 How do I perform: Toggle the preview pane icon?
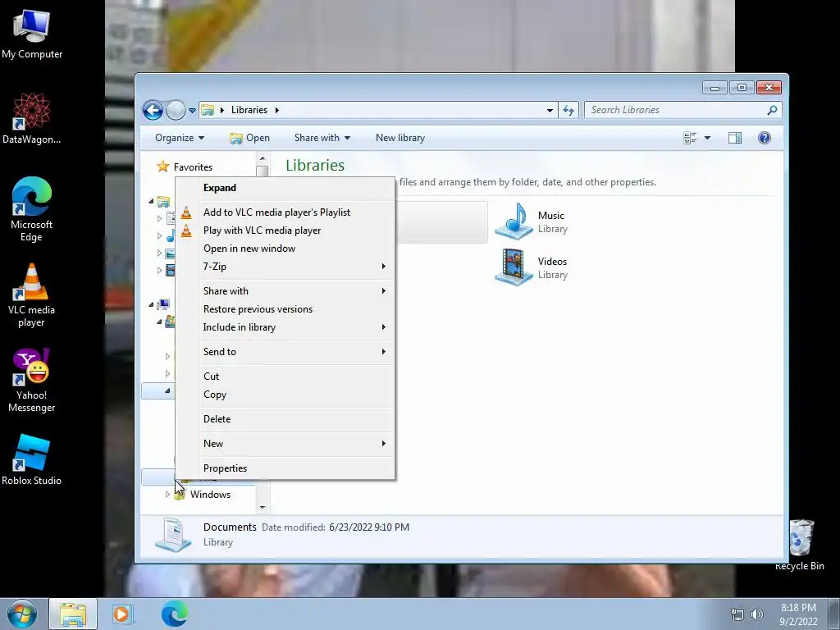pos(735,138)
